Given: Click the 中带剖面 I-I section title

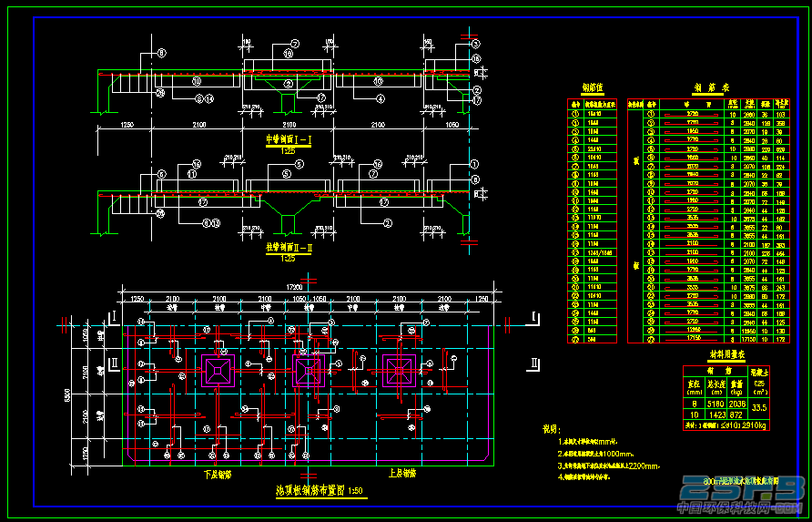Looking at the screenshot, I should 289,140.
